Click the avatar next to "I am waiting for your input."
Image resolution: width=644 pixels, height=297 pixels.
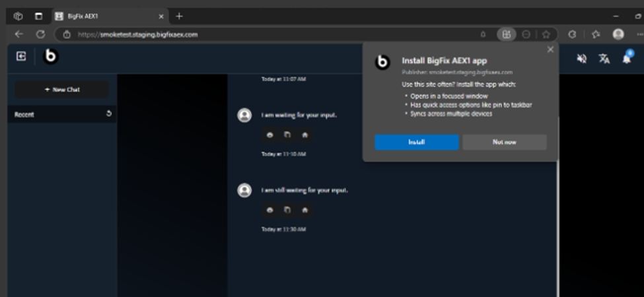coord(244,115)
